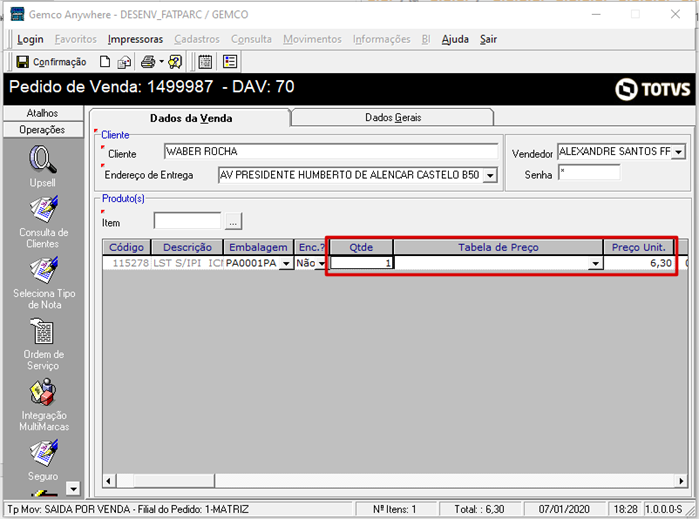The image size is (699, 519).
Task: Click the printer icon in toolbar
Action: point(148,62)
